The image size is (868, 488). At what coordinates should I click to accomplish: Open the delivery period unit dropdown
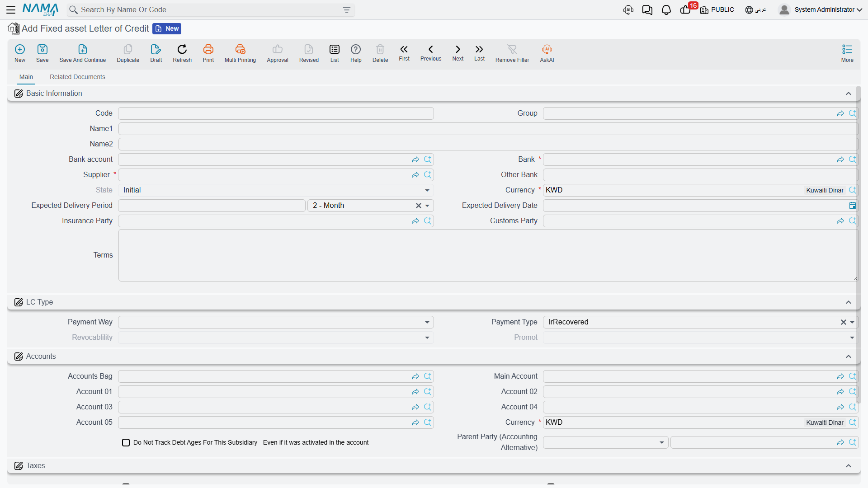[x=427, y=206]
